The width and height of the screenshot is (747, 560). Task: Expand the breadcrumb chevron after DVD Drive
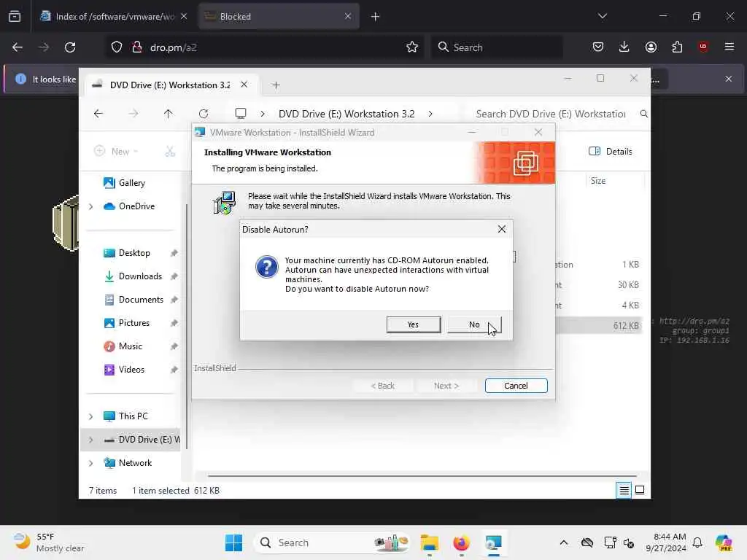(x=430, y=114)
